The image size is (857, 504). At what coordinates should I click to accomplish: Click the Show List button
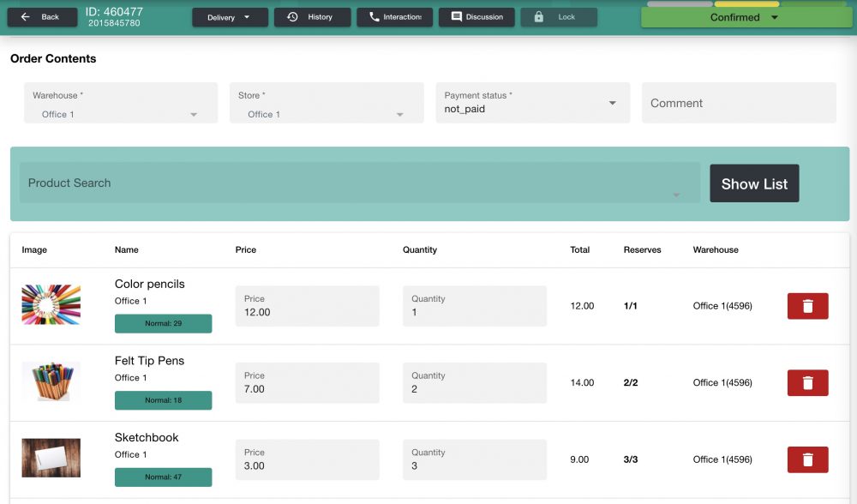753,183
